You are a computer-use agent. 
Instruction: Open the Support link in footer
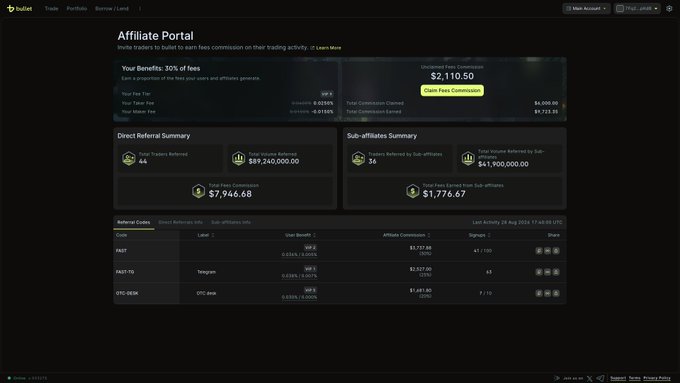point(618,378)
